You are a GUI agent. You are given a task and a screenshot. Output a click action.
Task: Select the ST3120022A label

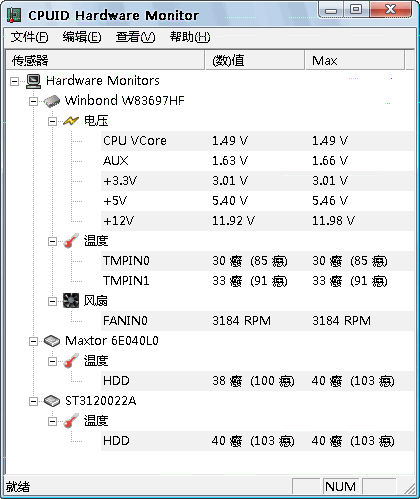click(100, 401)
